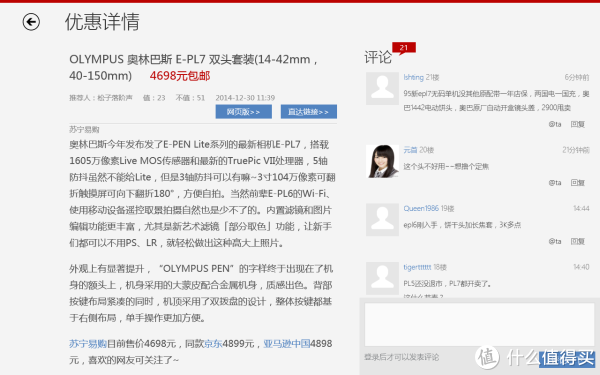Mention Queen1986 with the @ta link
This screenshot has height=375, width=600.
point(555,241)
